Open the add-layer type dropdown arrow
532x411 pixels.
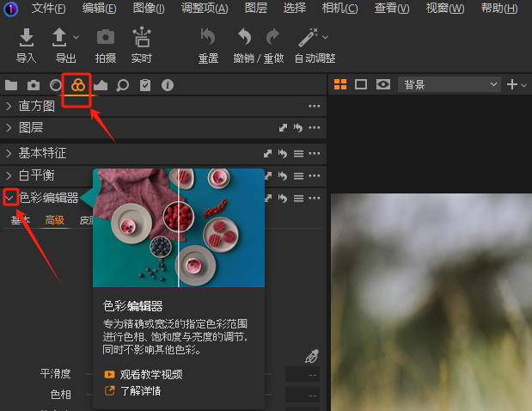524,85
